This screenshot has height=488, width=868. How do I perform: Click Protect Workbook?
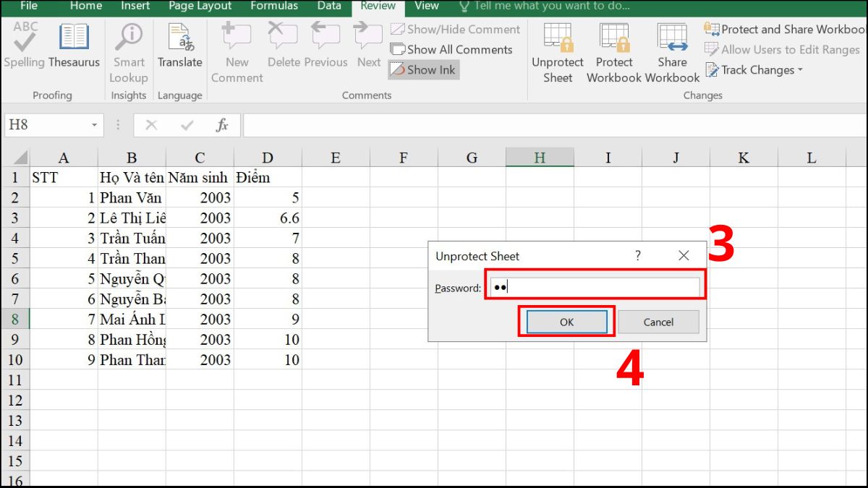click(613, 51)
